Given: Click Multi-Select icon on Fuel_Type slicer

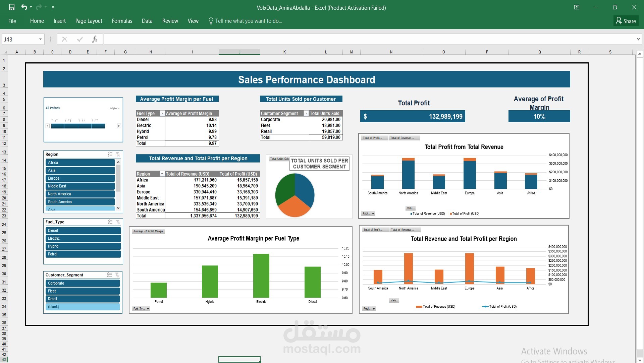Looking at the screenshot, I should [x=110, y=222].
